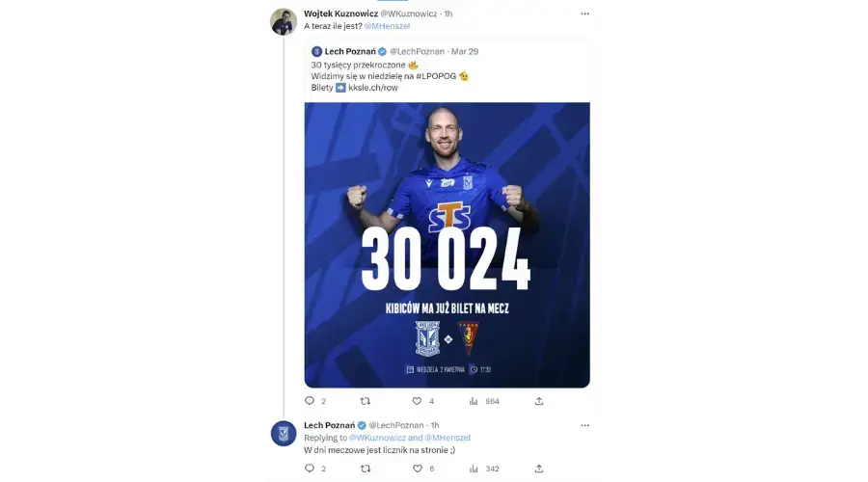Open the @MHenszel mention in the first tweet
The width and height of the screenshot is (868, 482).
point(387,26)
